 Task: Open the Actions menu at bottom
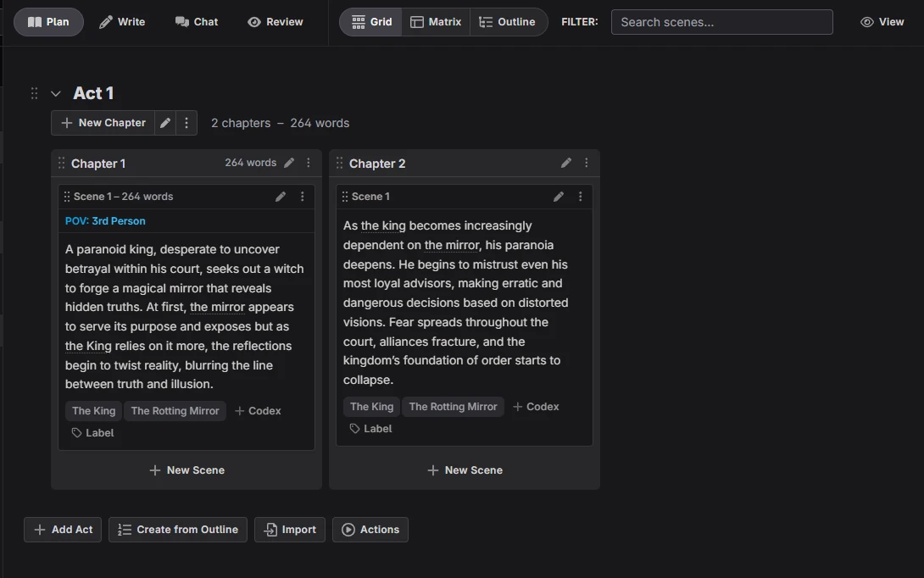(x=370, y=530)
